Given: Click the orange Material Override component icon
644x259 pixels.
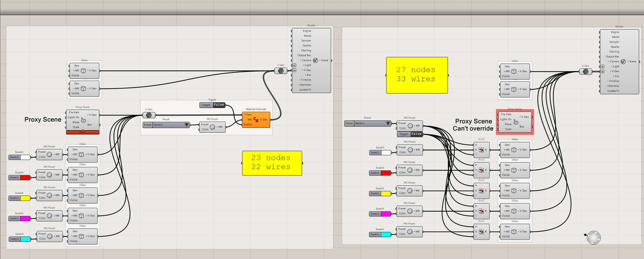Looking at the screenshot, I should (256, 119).
